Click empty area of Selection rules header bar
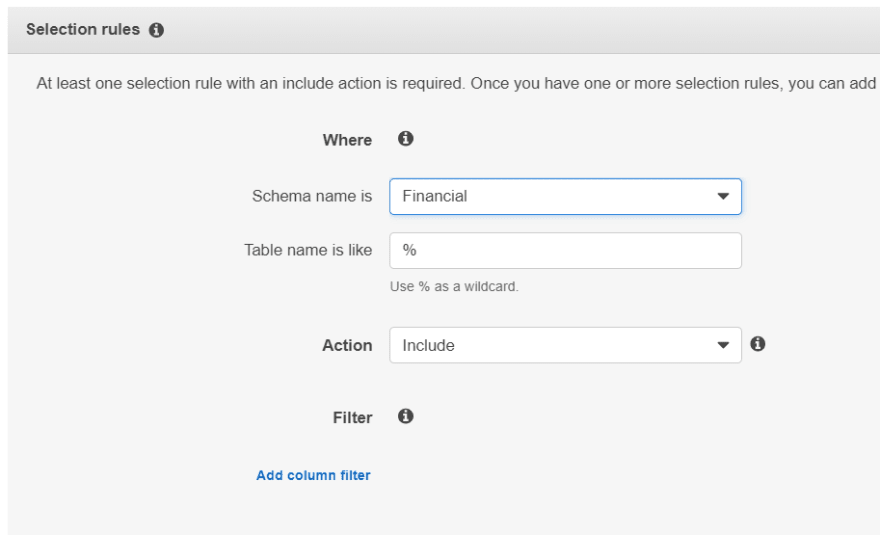 point(505,30)
